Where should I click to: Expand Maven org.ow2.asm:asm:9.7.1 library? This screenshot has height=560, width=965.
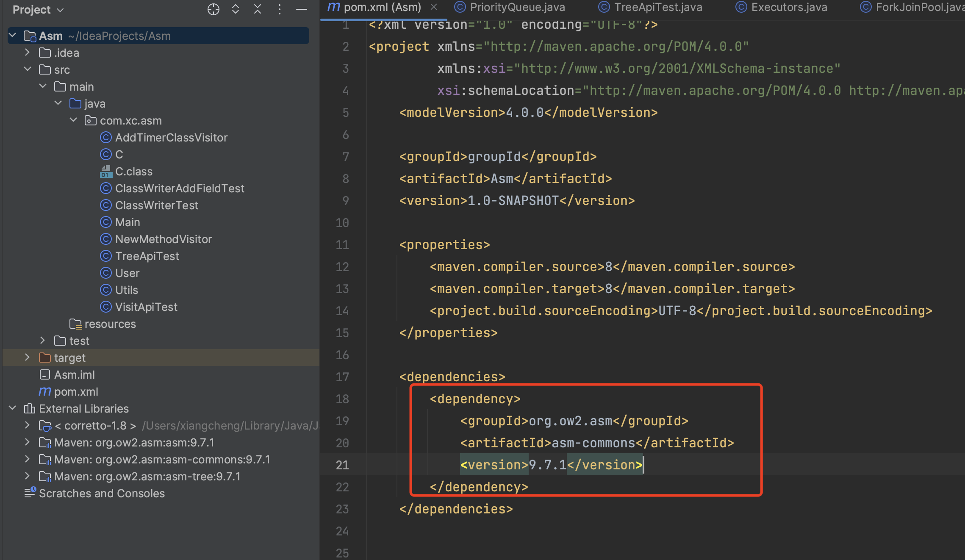(x=28, y=442)
